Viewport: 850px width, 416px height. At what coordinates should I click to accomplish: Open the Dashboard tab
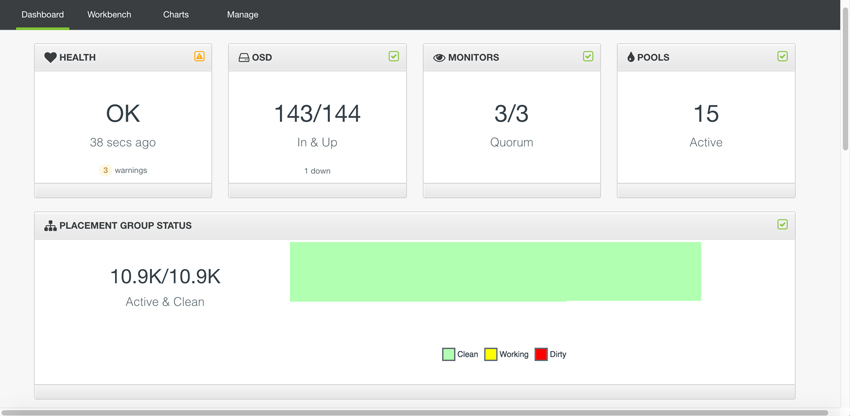42,15
